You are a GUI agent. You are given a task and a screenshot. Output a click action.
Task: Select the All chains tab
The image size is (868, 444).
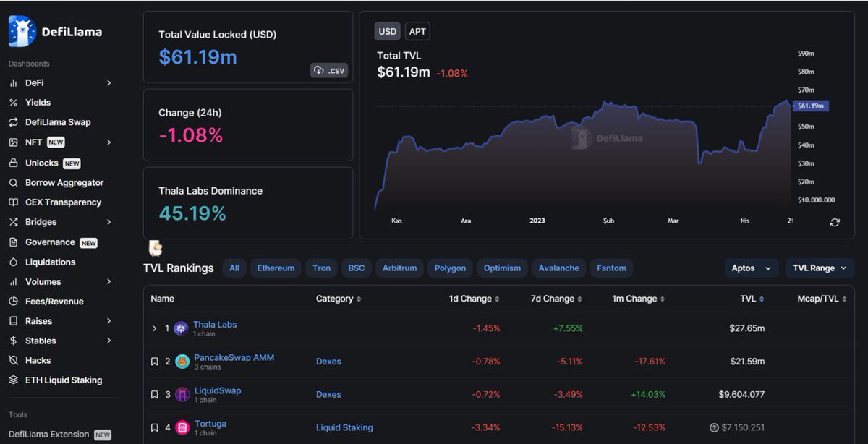(234, 268)
